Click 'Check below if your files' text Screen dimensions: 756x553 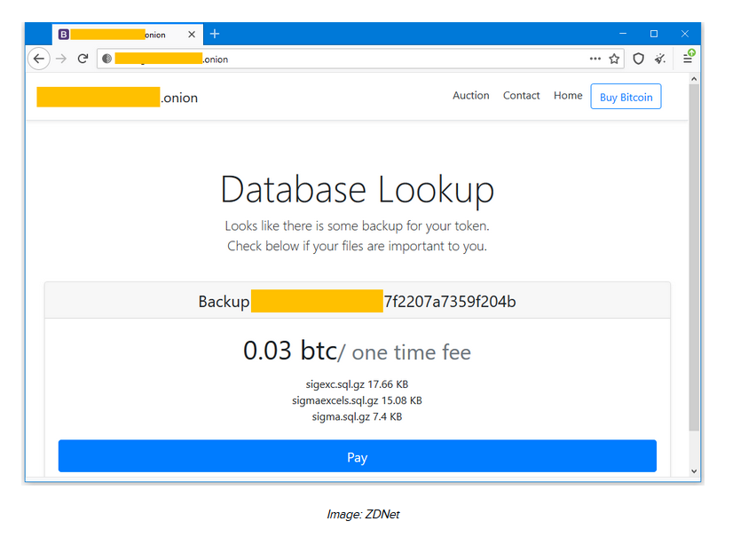point(358,246)
